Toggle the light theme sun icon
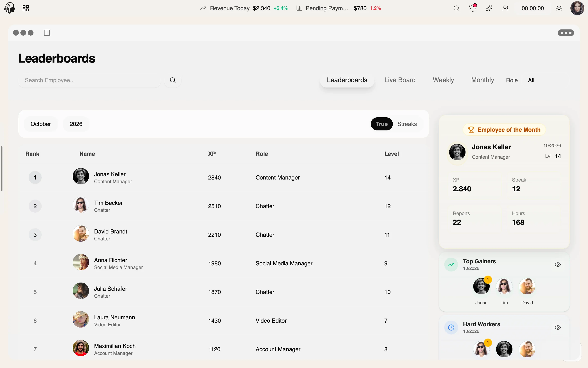The width and height of the screenshot is (588, 368). point(559,8)
